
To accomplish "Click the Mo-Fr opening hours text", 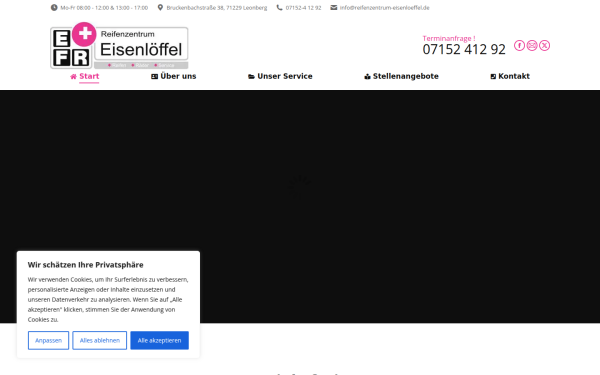I will (x=104, y=8).
